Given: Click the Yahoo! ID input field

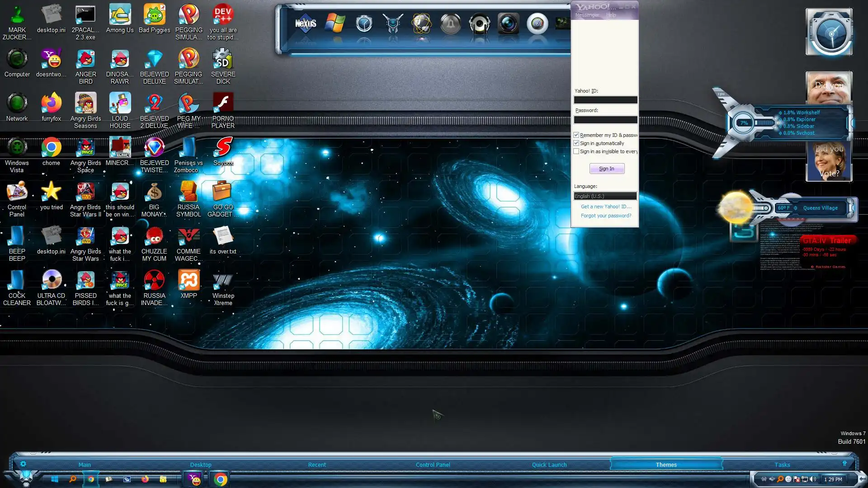Looking at the screenshot, I should tap(605, 100).
